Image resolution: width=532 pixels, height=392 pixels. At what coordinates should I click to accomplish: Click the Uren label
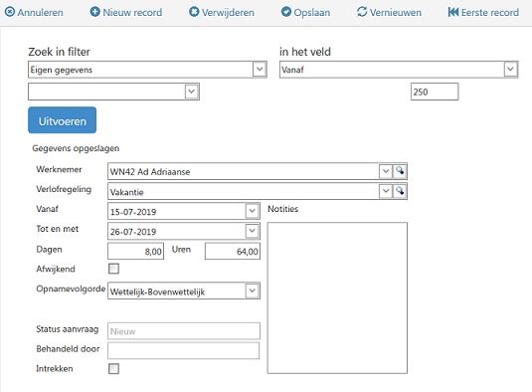coord(181,250)
